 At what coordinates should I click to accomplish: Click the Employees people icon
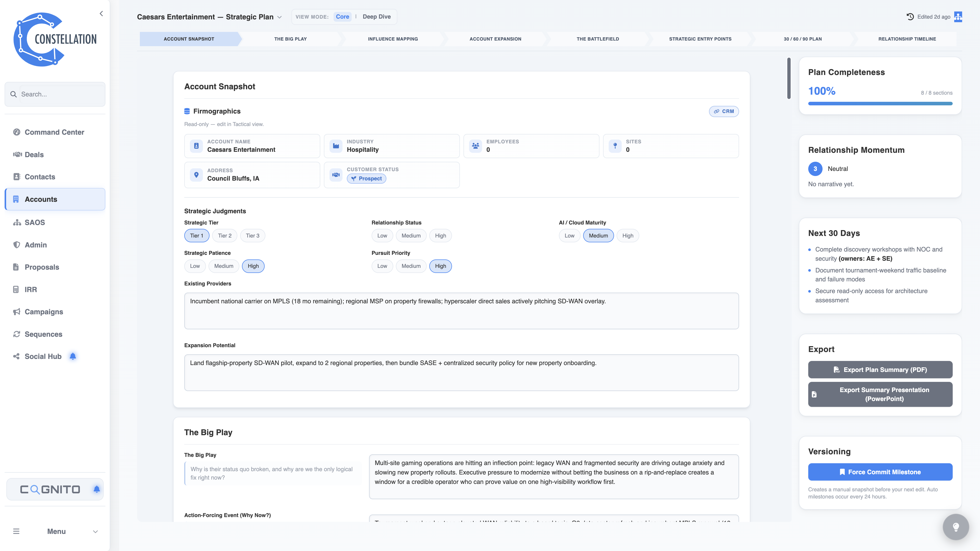click(475, 146)
